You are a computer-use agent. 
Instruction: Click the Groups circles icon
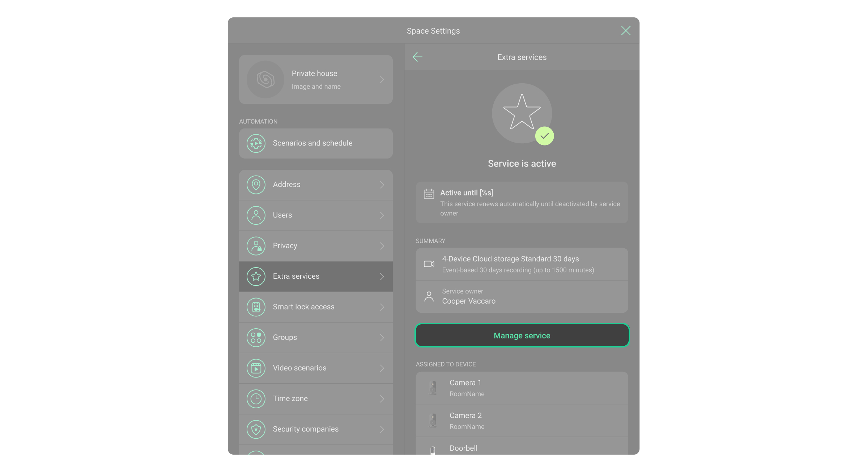(256, 337)
